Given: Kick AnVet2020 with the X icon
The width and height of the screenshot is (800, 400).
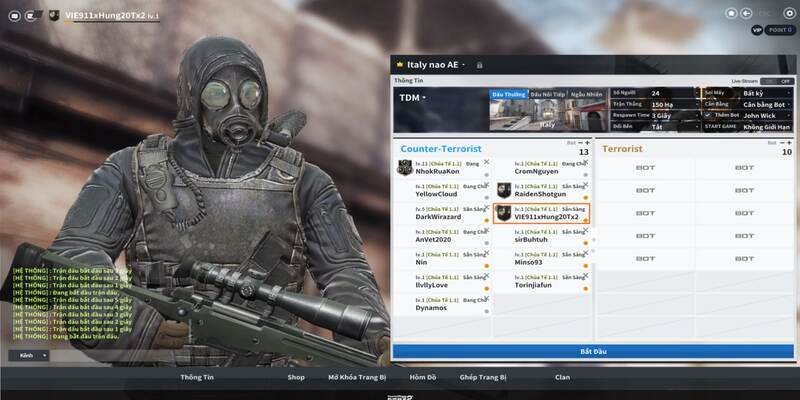Looking at the screenshot, I should pyautogui.click(x=486, y=230).
